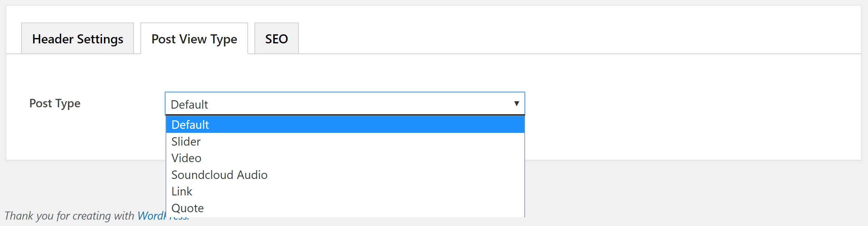
Task: Click the Post Type select box showing Default
Action: [x=337, y=104]
